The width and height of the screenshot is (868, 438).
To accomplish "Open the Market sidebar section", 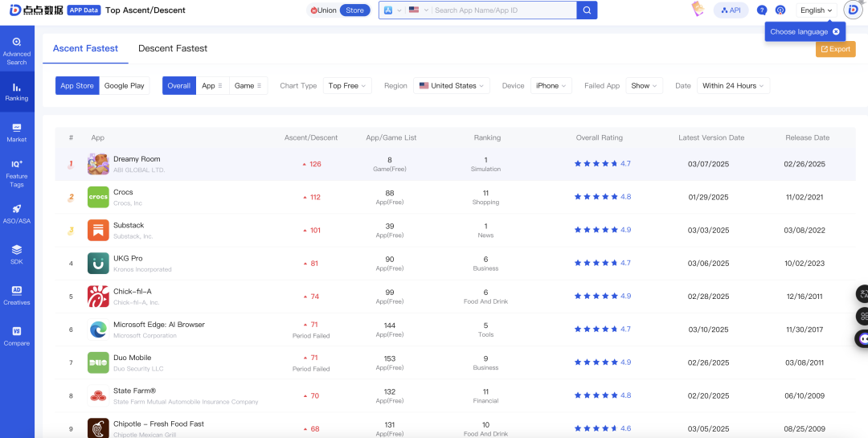I will click(x=17, y=133).
